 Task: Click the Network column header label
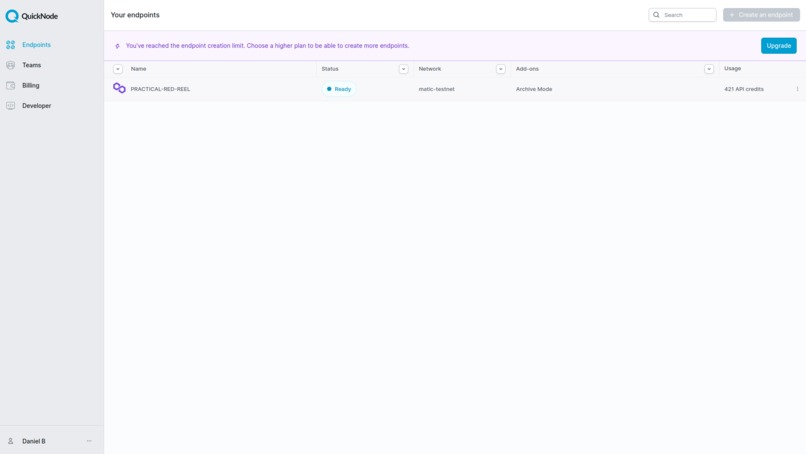click(x=430, y=68)
